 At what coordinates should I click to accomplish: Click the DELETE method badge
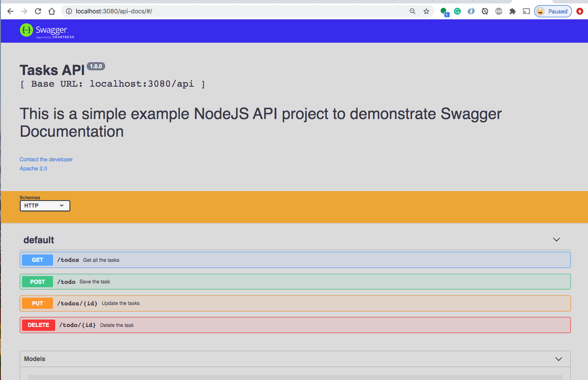click(x=38, y=325)
